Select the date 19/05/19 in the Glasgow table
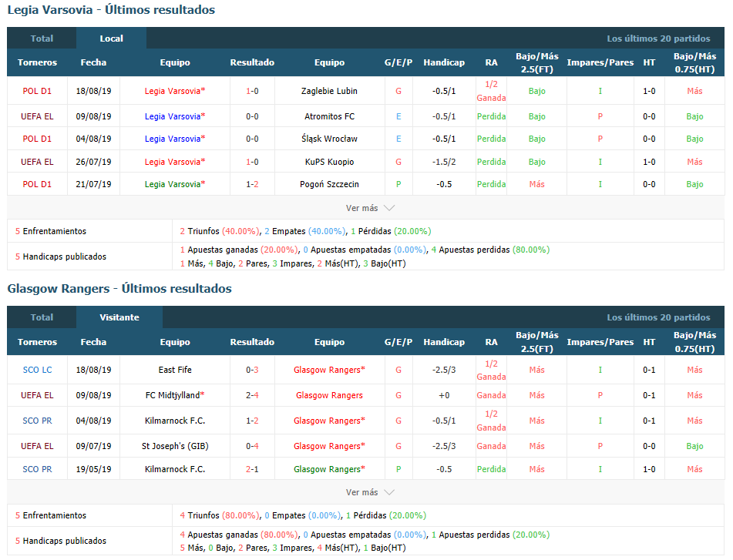 [x=93, y=469]
